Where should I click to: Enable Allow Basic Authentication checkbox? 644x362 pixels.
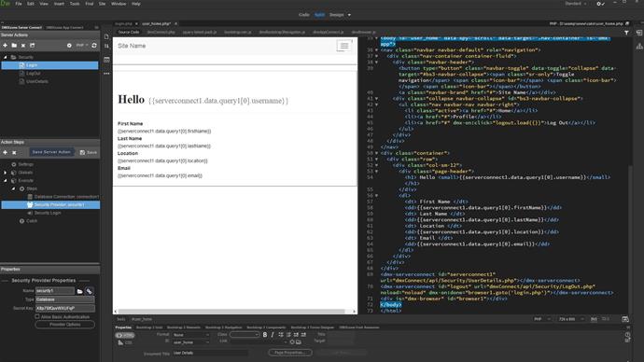[x=37, y=316]
